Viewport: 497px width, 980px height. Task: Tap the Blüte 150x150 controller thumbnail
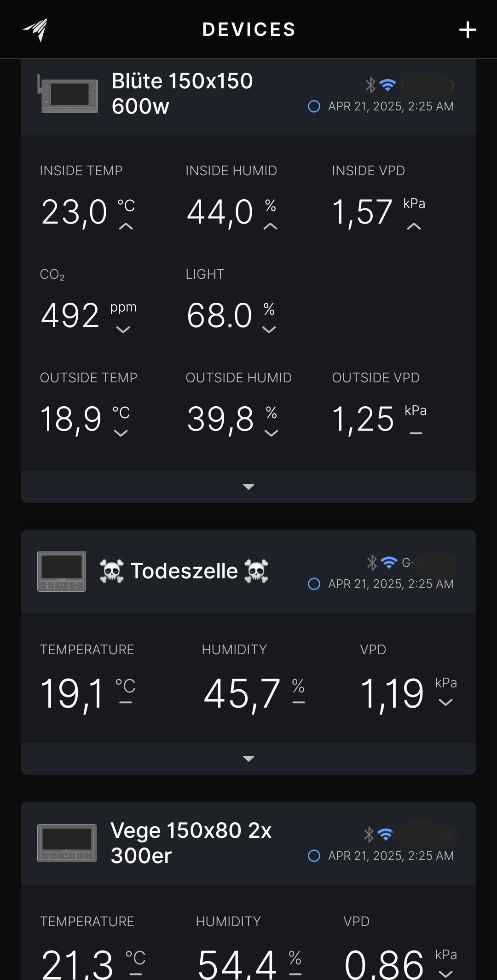click(x=68, y=94)
